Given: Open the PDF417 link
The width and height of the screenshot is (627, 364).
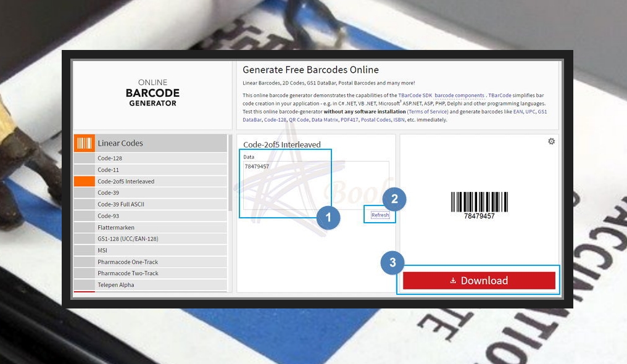Looking at the screenshot, I should (x=349, y=120).
